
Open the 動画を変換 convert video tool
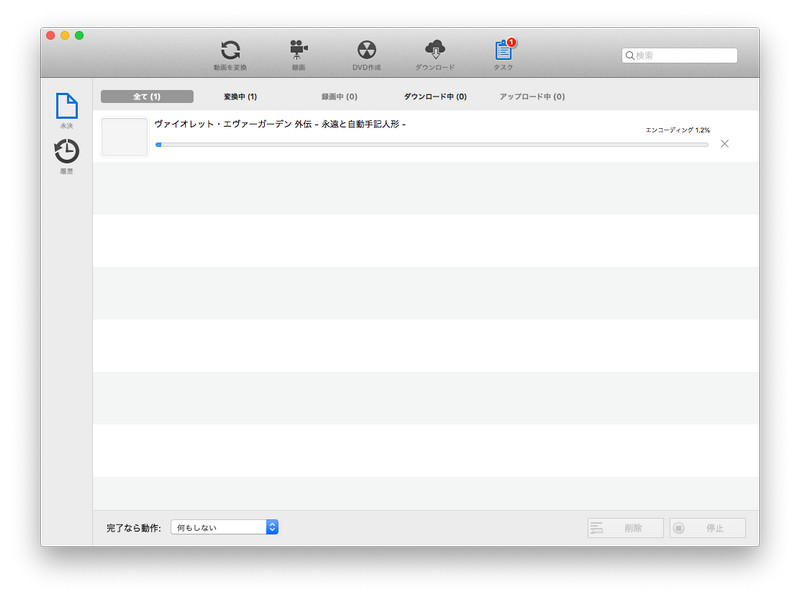[x=230, y=55]
